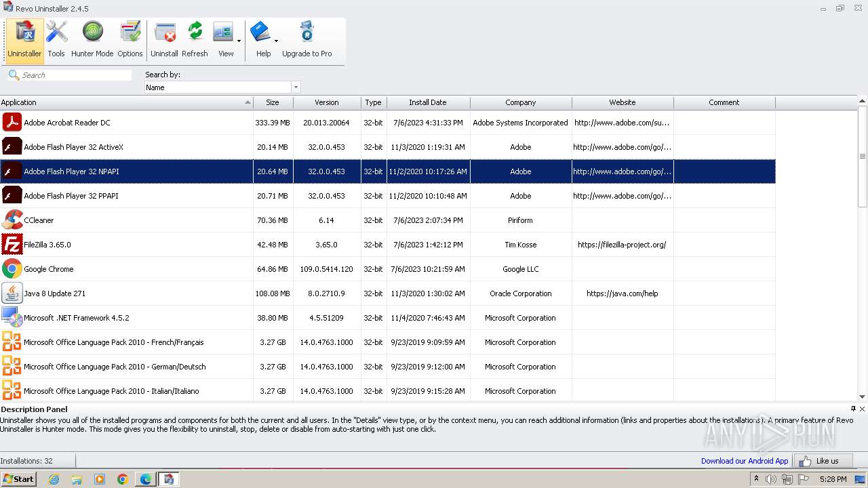Click the Tim Kosse company cell

coord(521,245)
